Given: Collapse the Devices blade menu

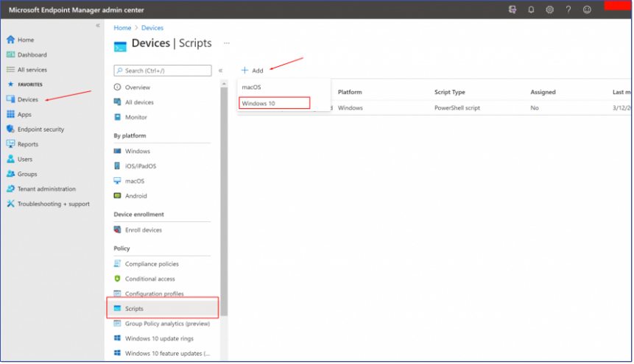Looking at the screenshot, I should [221, 71].
